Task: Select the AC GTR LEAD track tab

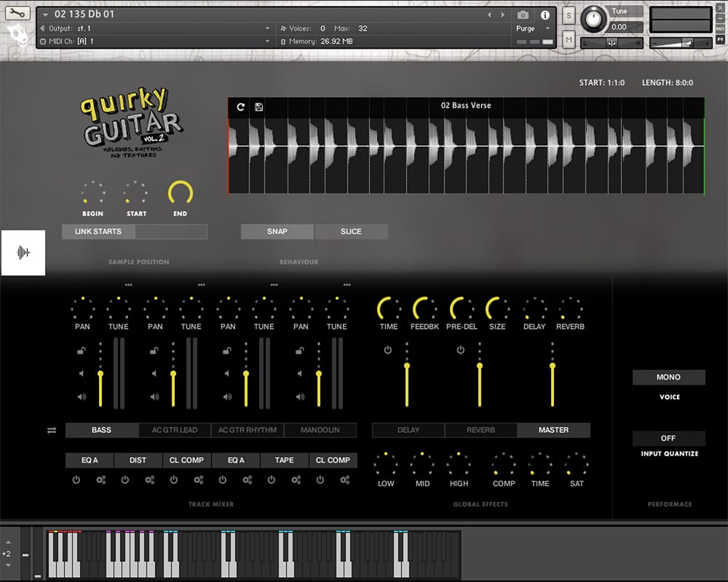Action: pyautogui.click(x=175, y=430)
